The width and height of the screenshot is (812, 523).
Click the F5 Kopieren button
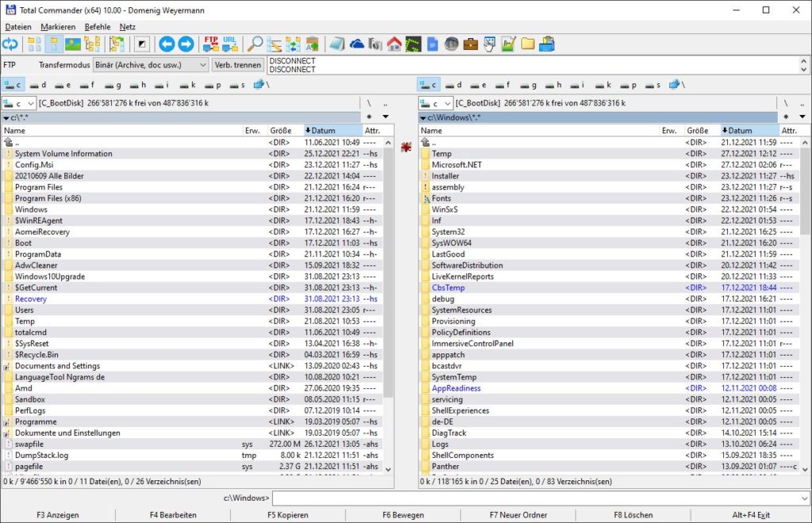tap(288, 515)
